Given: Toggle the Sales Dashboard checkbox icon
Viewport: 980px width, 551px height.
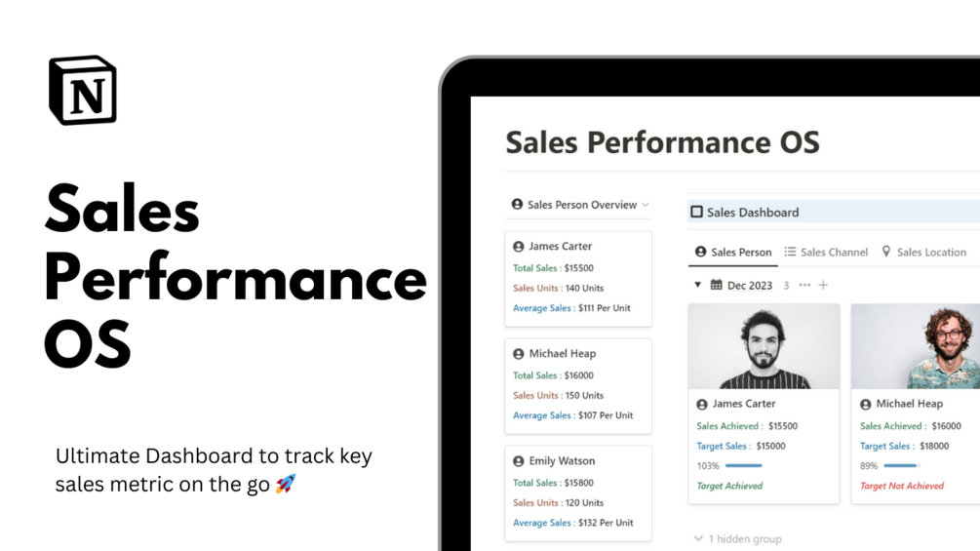Looking at the screenshot, I should (x=697, y=212).
